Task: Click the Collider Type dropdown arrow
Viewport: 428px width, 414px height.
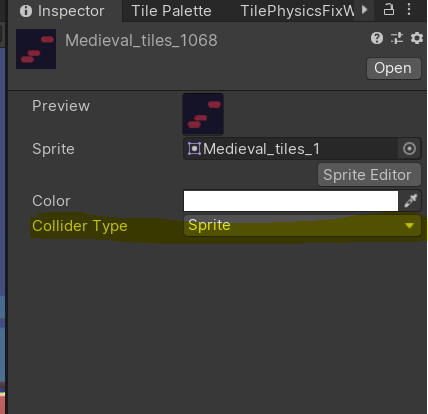Action: [409, 226]
